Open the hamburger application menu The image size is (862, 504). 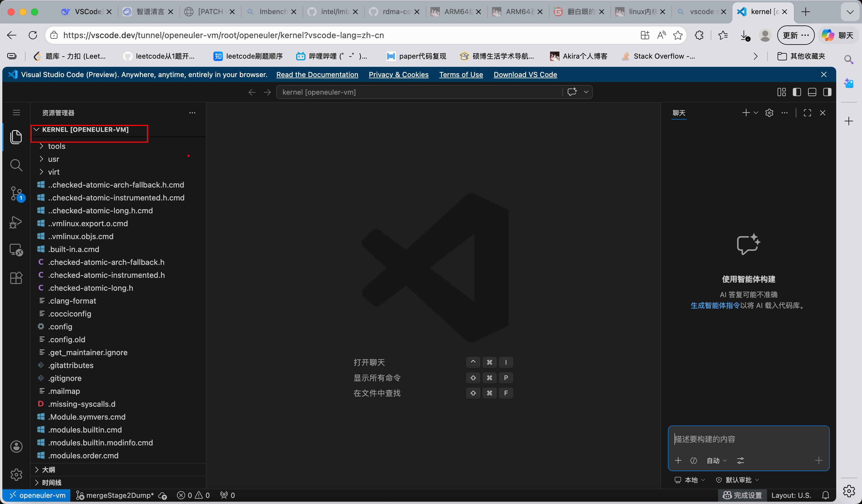pyautogui.click(x=16, y=113)
